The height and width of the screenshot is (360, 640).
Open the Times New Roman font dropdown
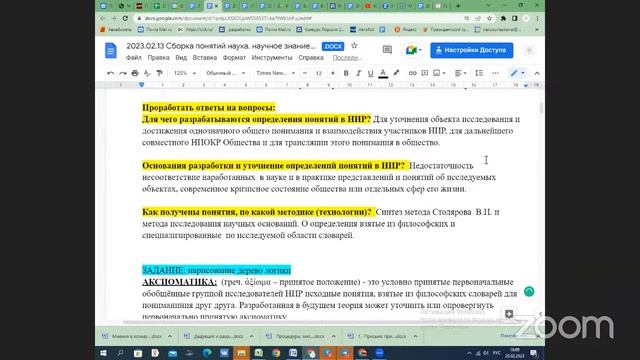coord(276,73)
